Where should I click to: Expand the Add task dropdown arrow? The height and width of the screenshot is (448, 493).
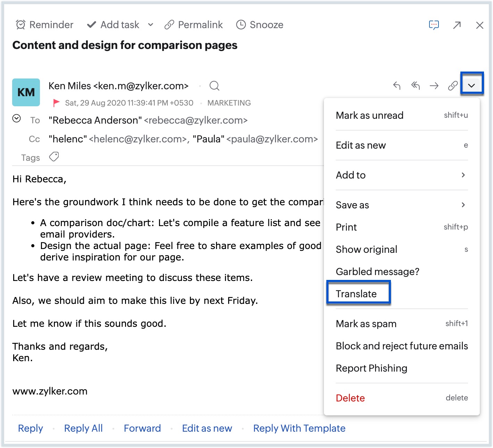(150, 25)
